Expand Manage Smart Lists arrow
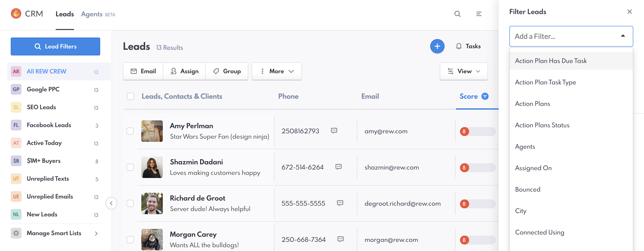The width and height of the screenshot is (644, 251). [x=96, y=233]
